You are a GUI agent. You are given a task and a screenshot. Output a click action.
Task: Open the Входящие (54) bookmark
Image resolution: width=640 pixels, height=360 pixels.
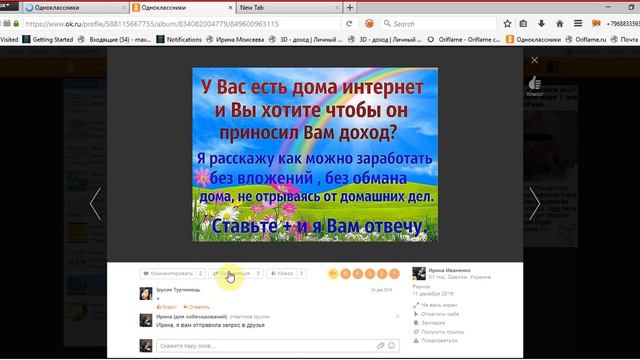pos(114,40)
